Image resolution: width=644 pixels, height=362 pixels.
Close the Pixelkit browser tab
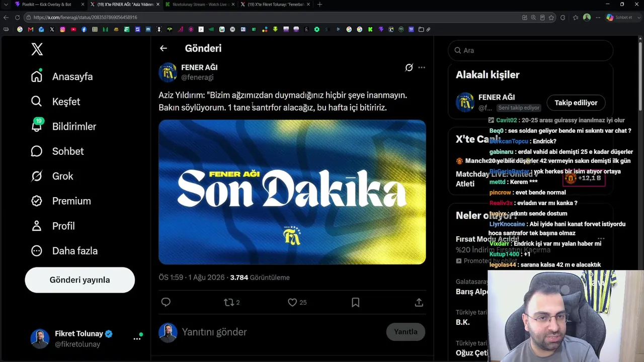[x=83, y=5]
